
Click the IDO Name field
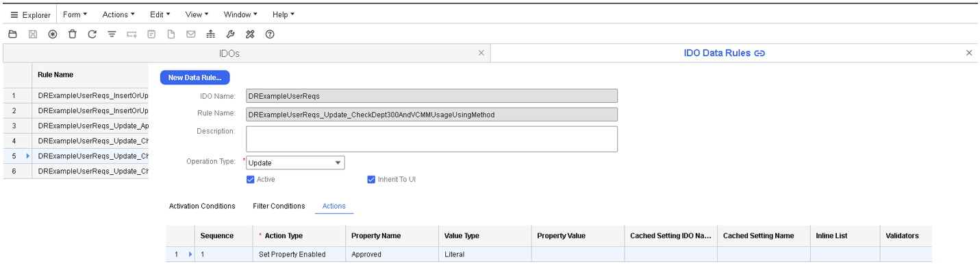[431, 96]
